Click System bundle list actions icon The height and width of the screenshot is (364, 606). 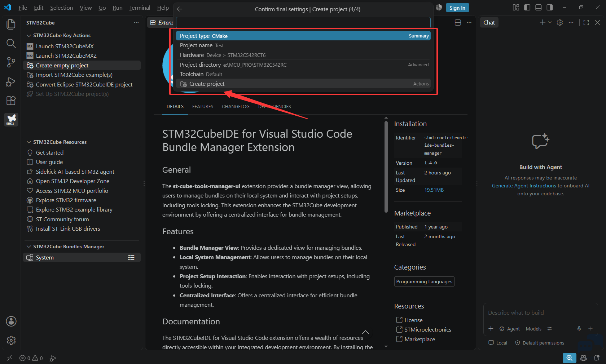click(x=131, y=258)
